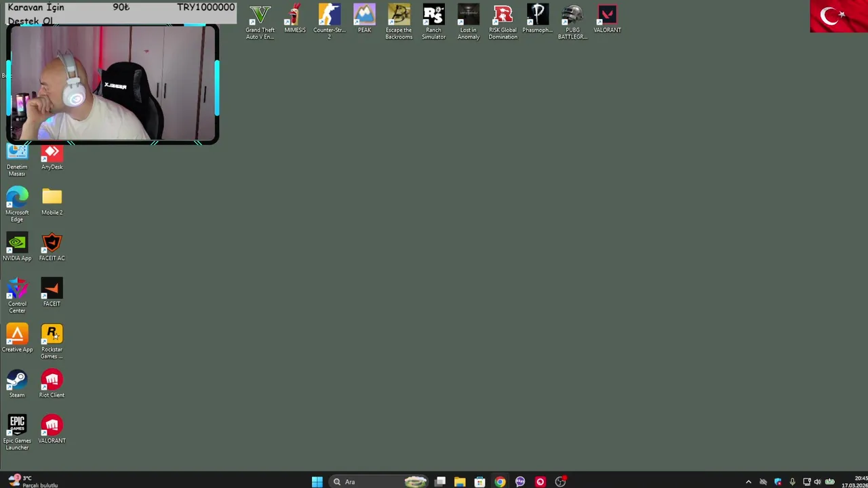Screen dimensions: 868x488
Task: Open the VALORANT icon in the top row
Action: pos(607,19)
